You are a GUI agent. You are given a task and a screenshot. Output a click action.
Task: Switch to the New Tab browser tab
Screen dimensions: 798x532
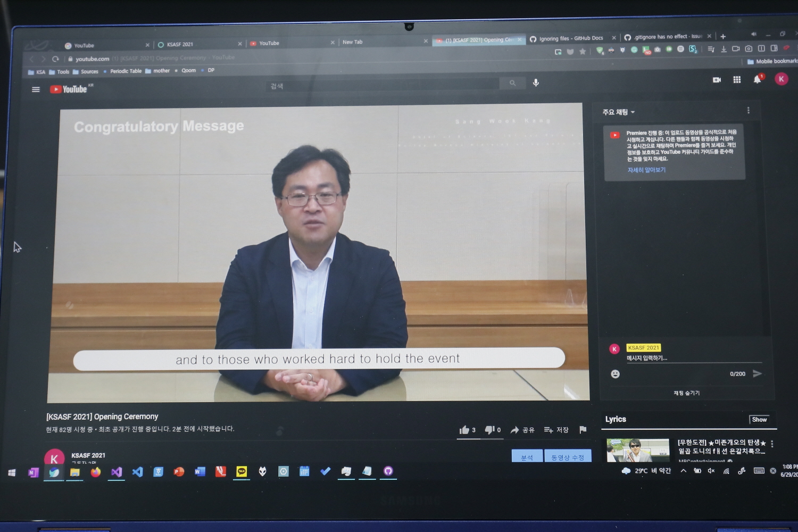[x=384, y=42]
